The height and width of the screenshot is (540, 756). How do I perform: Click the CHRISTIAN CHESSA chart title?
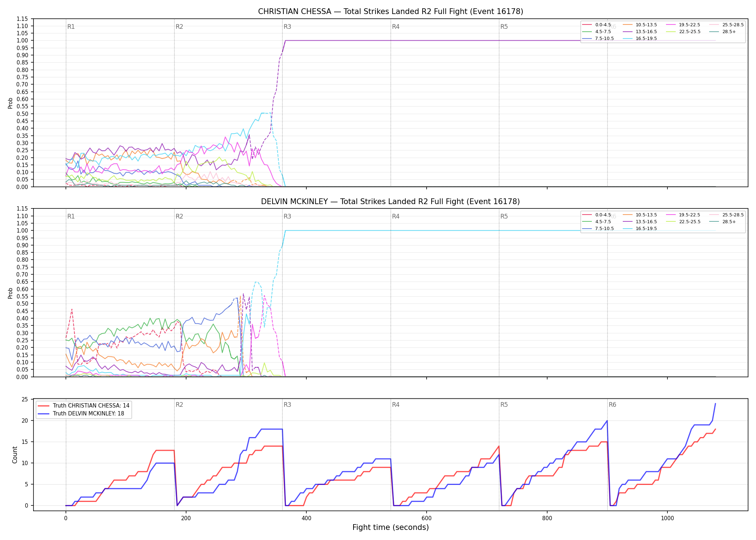coord(391,12)
